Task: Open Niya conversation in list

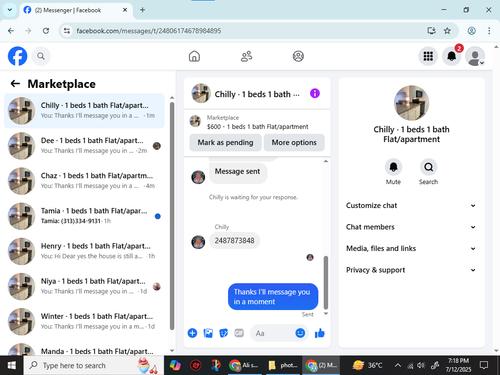Action: tap(84, 286)
